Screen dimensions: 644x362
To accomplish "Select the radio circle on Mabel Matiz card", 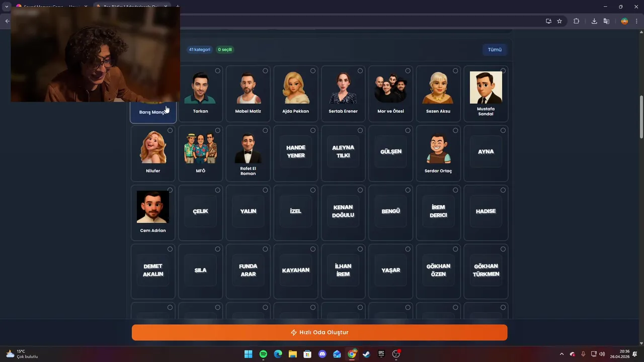I will point(265,71).
